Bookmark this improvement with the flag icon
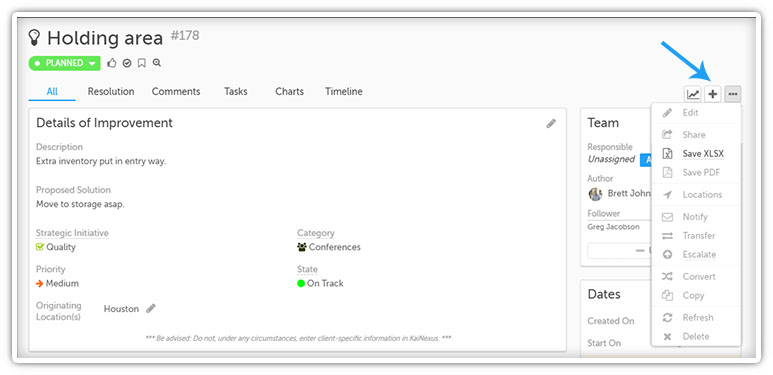This screenshot has width=773, height=375. [x=142, y=63]
